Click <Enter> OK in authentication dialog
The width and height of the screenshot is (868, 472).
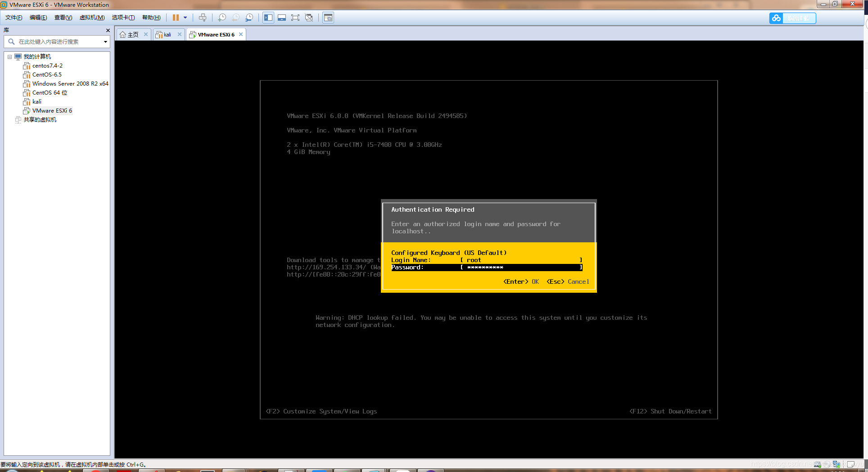click(x=521, y=281)
